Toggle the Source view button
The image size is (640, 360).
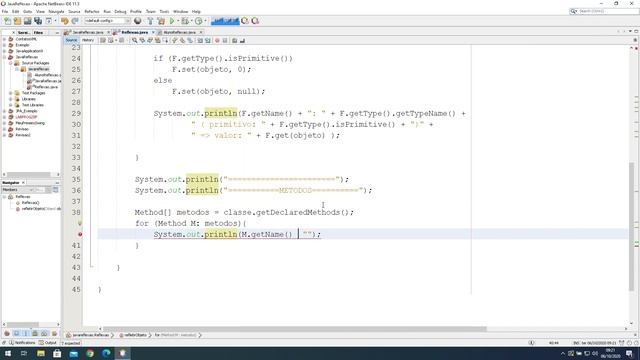71,40
